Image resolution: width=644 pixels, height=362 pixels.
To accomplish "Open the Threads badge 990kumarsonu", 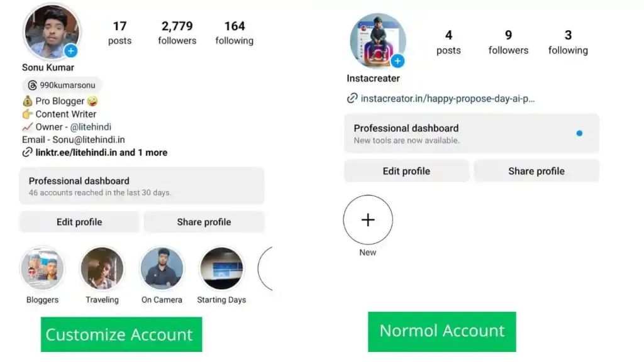I will (x=62, y=85).
